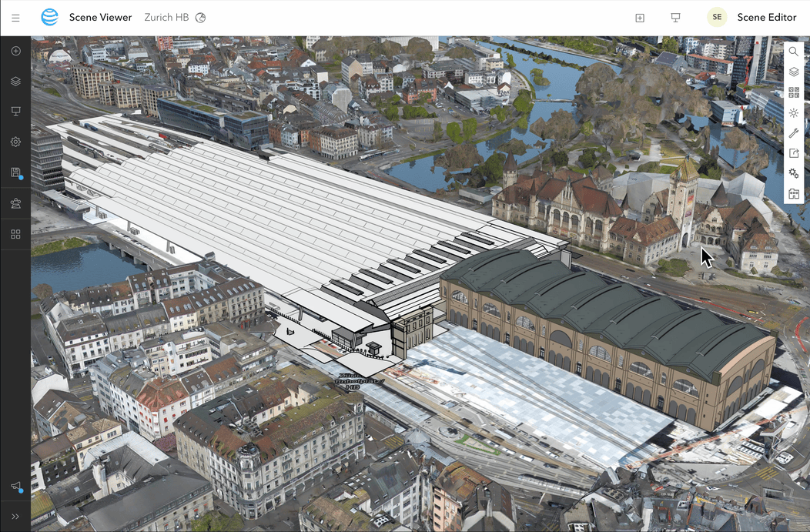The width and height of the screenshot is (810, 532).
Task: Save the scene using the save icon
Action: (x=15, y=172)
